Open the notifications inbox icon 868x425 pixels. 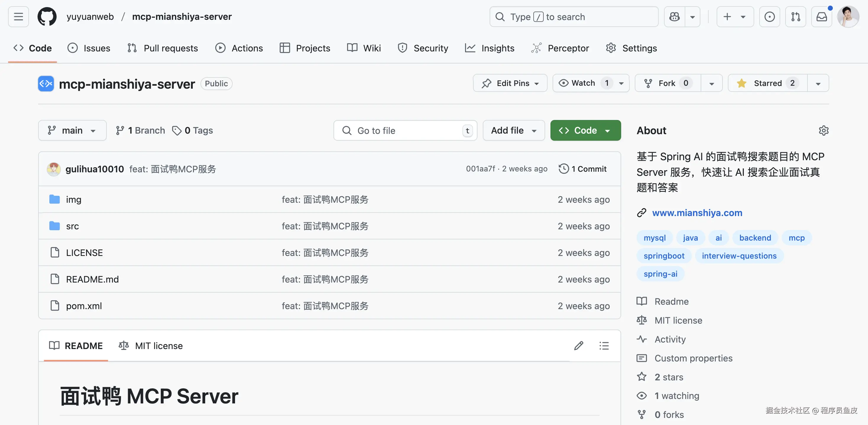[x=822, y=17]
